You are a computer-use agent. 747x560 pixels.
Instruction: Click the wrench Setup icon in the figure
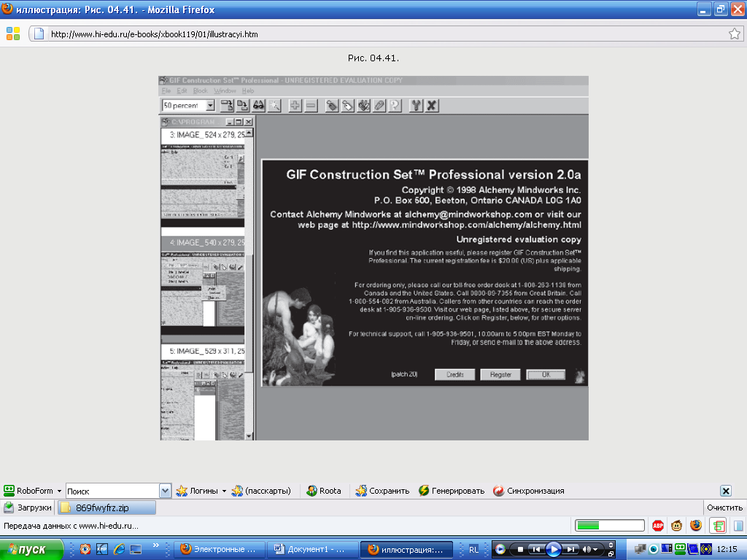coord(416,105)
